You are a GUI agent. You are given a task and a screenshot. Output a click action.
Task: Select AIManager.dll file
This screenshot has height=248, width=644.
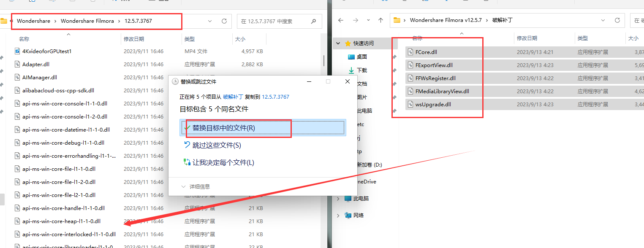point(40,77)
